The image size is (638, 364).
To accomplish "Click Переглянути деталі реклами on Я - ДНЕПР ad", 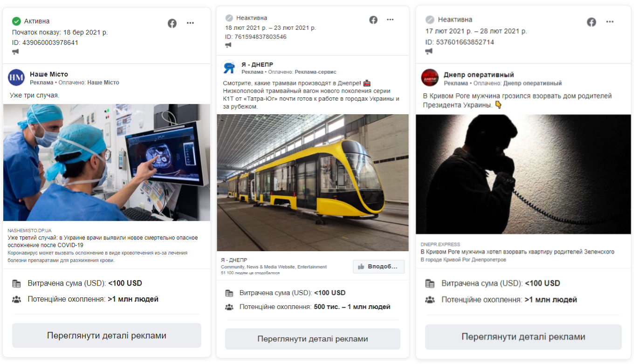I will pos(313,339).
